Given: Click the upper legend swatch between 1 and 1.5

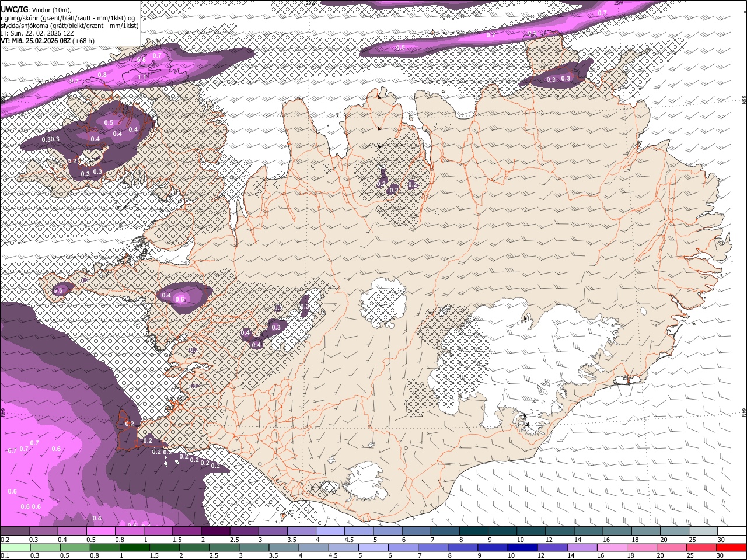Looking at the screenshot, I should click(158, 531).
